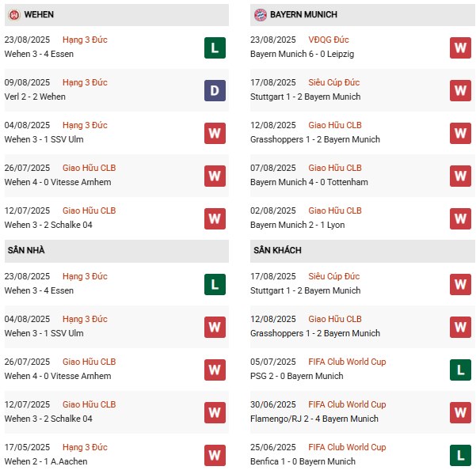Select the SÂN NHÀ section header
This screenshot has width=476, height=474.
click(x=26, y=250)
